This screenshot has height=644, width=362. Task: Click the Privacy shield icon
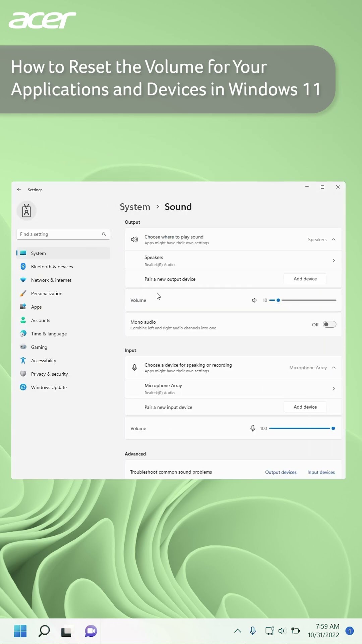pyautogui.click(x=23, y=374)
